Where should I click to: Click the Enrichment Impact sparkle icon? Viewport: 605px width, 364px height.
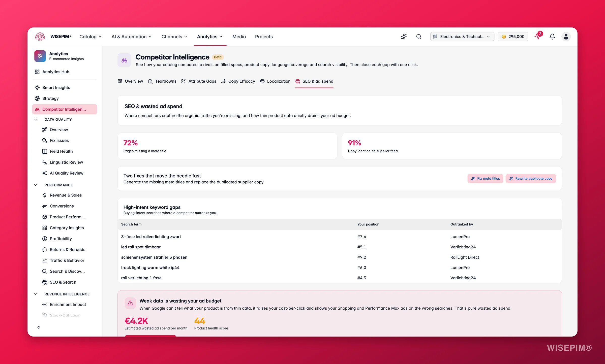click(45, 304)
